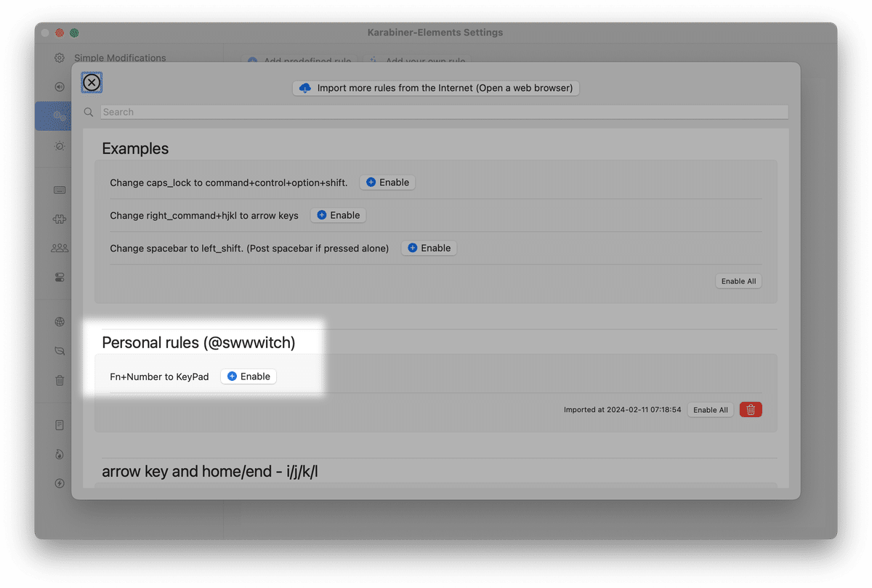The image size is (872, 588).
Task: Open the flame sidebar icon
Action: [x=60, y=454]
